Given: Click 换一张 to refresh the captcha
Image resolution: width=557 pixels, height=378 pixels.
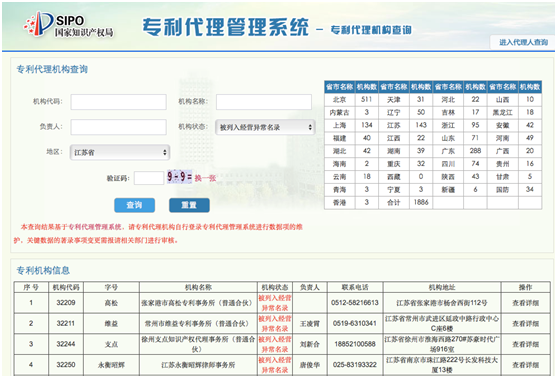Looking at the screenshot, I should pyautogui.click(x=205, y=178).
